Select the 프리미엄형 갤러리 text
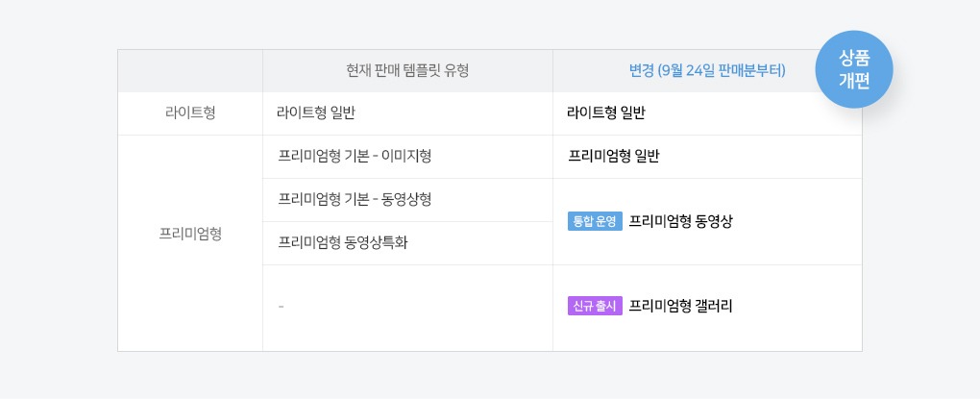980x399 pixels. tap(680, 306)
